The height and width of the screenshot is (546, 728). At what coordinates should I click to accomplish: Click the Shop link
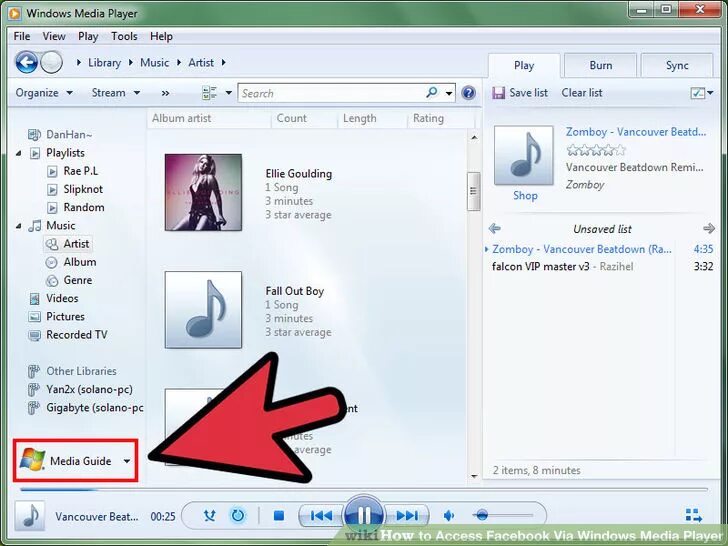(525, 195)
